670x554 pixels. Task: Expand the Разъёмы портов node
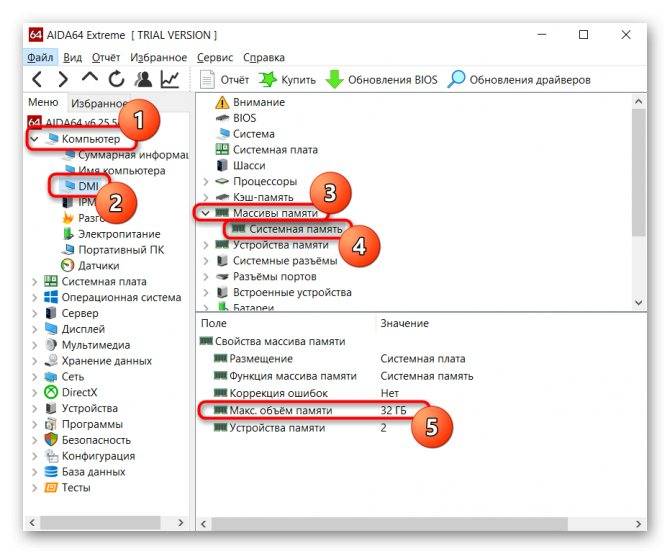point(206,277)
